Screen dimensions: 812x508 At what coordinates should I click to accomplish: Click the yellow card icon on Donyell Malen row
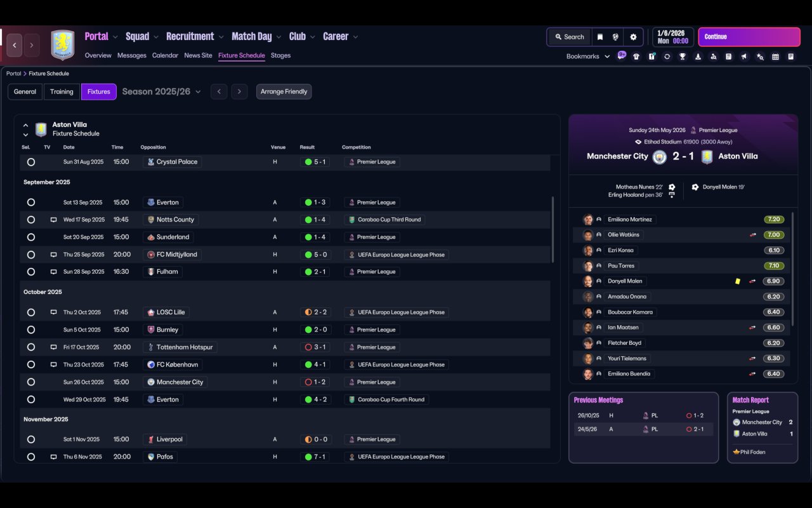point(738,281)
